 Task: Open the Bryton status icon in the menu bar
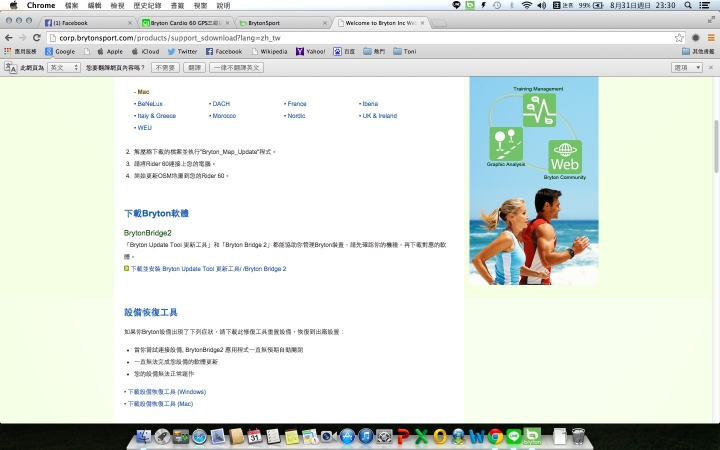[470, 5]
